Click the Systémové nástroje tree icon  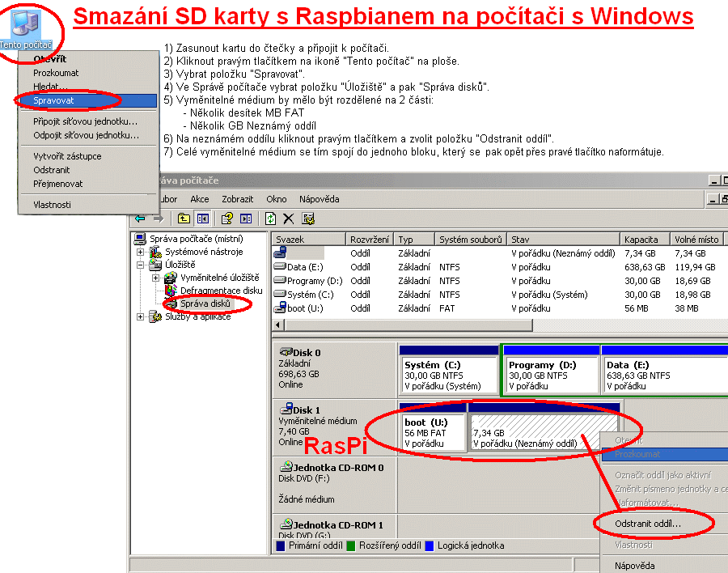155,252
